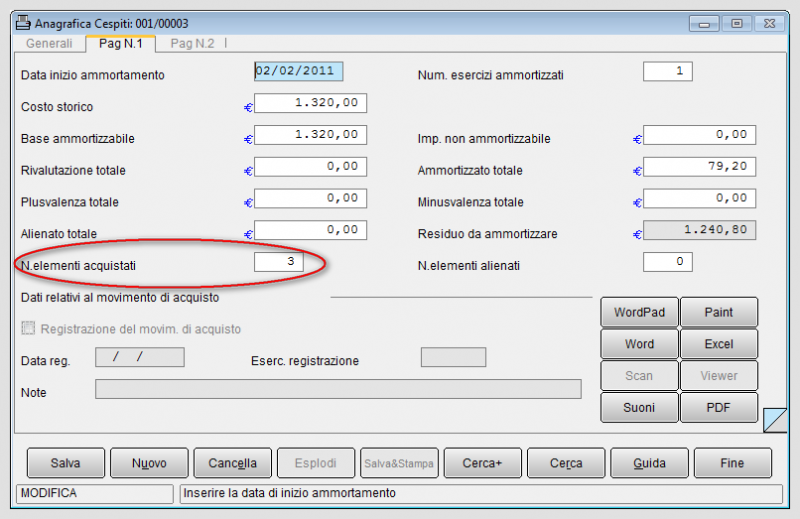Select the Pag N.1 tab

click(120, 43)
